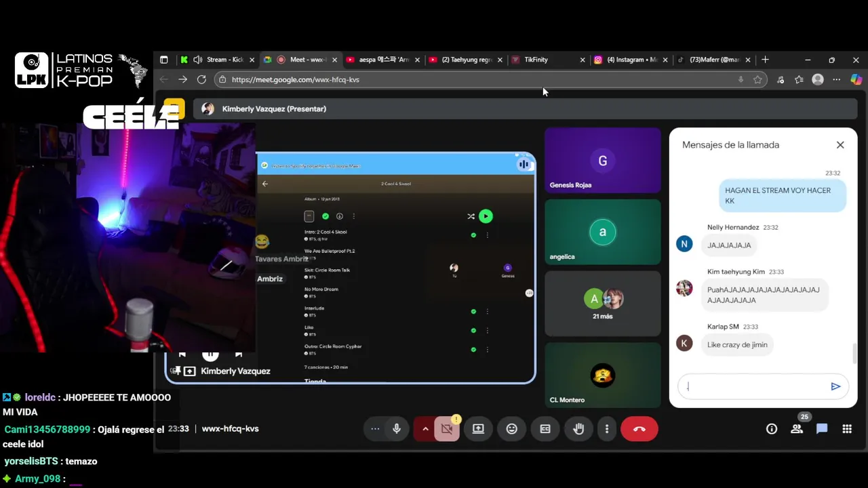Screen dimensions: 868x488
Task: Click the microphone icon in address bar
Action: 741,79
